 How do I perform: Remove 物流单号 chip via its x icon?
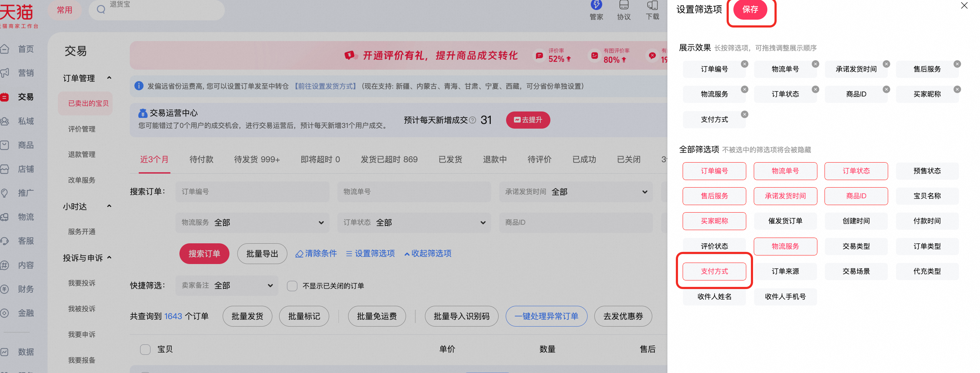pos(815,64)
